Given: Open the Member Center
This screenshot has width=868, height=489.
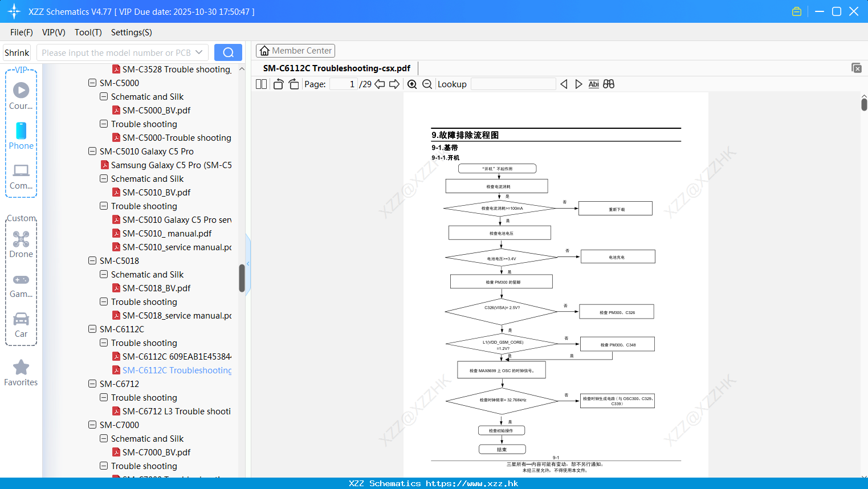Looking at the screenshot, I should [295, 51].
